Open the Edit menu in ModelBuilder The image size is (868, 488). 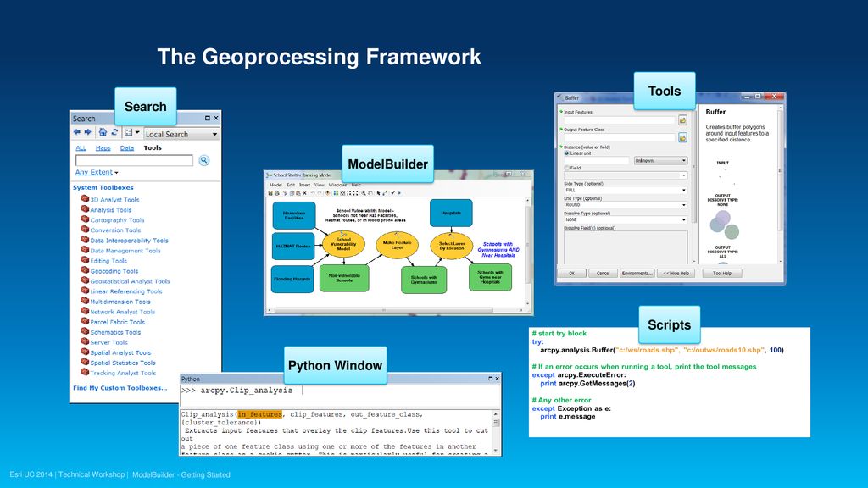point(291,185)
